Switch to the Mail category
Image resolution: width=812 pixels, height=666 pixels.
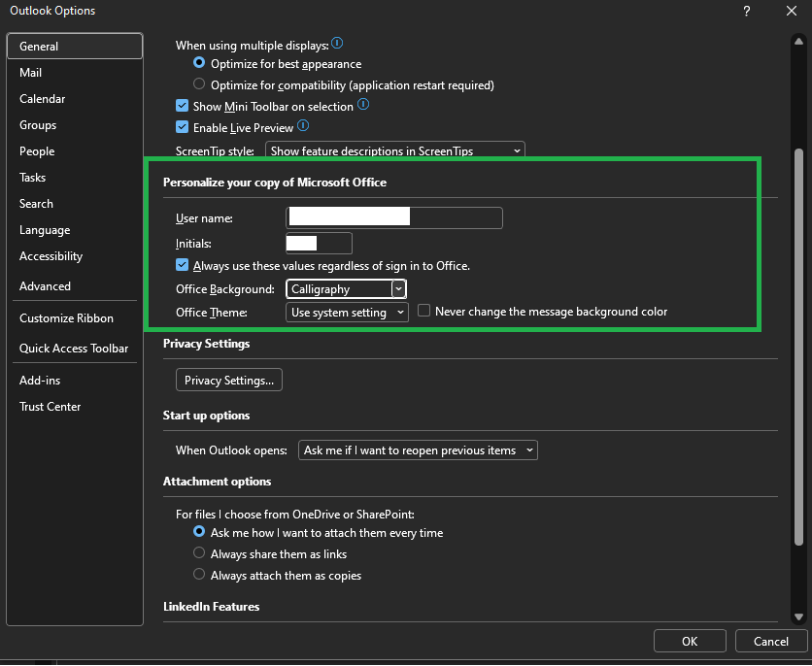(x=75, y=73)
